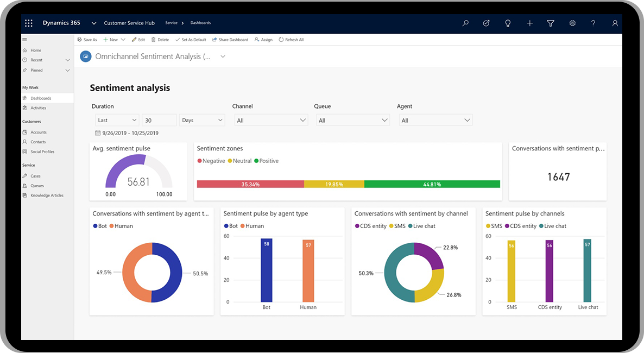This screenshot has height=353, width=644.
Task: Open Queues in sidebar
Action: pyautogui.click(x=37, y=186)
